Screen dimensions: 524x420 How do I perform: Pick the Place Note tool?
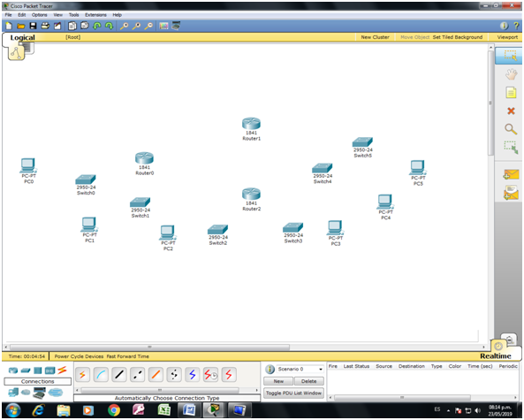(511, 92)
